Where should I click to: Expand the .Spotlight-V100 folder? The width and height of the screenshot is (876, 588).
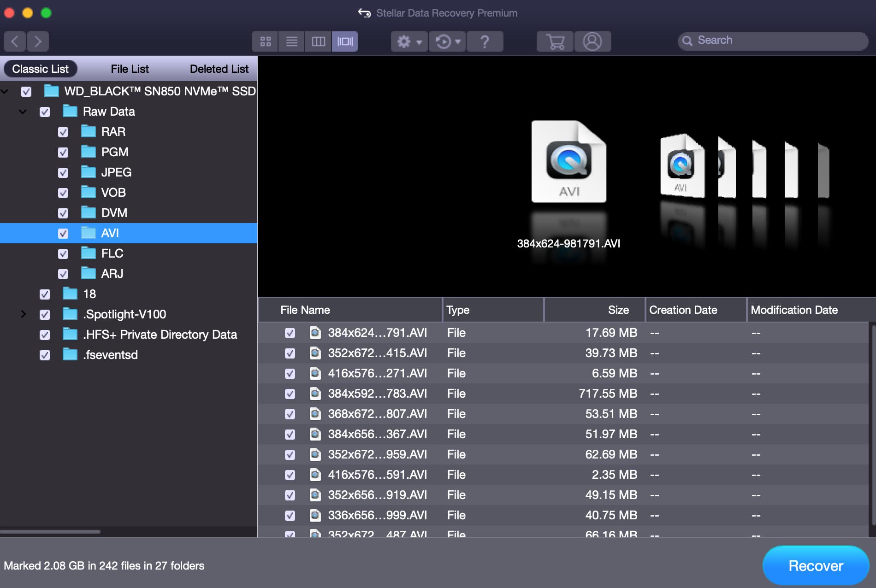click(23, 314)
